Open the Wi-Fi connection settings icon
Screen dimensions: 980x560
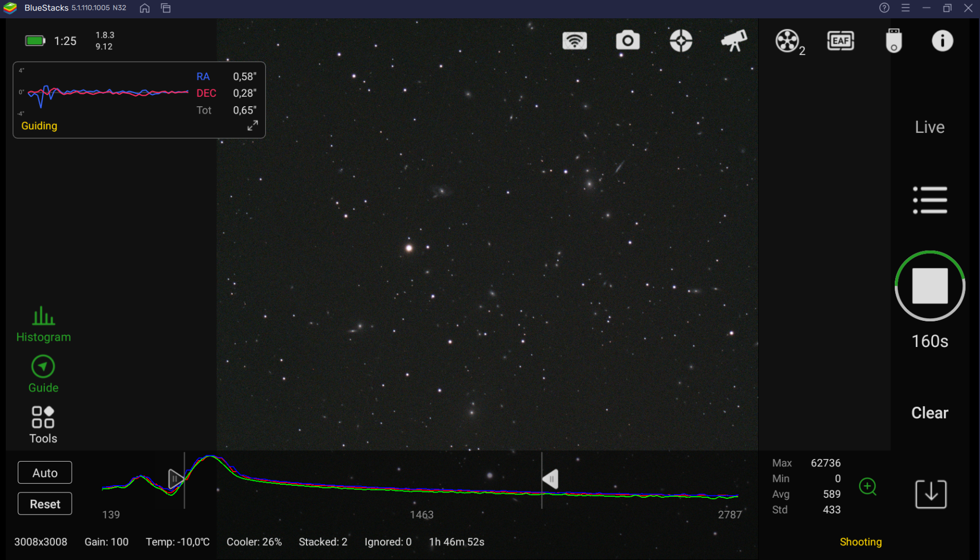point(575,41)
